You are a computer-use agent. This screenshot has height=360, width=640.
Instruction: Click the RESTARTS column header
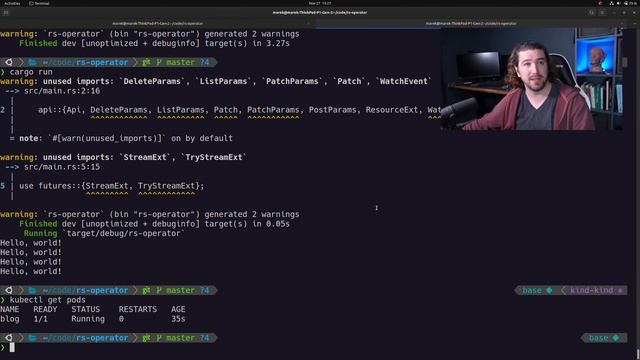coord(138,309)
